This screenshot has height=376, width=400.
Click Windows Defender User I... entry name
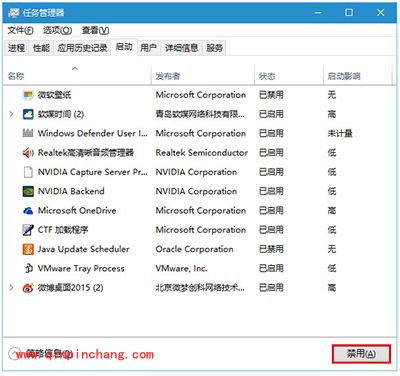pyautogui.click(x=92, y=133)
